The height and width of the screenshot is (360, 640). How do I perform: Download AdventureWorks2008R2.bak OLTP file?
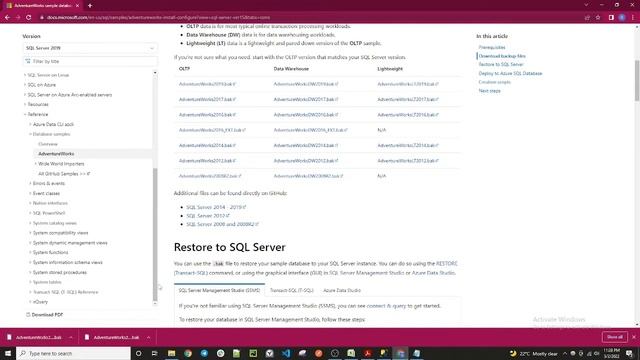pos(210,176)
